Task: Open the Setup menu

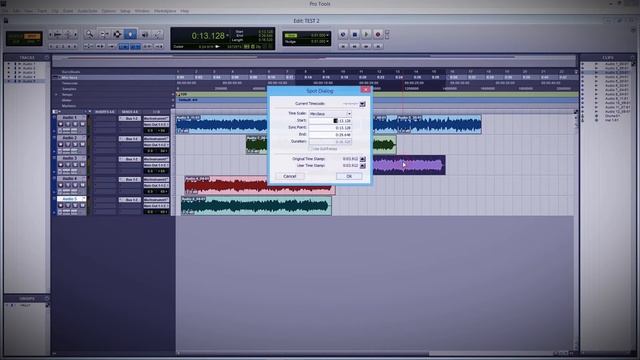Action: 125,11
